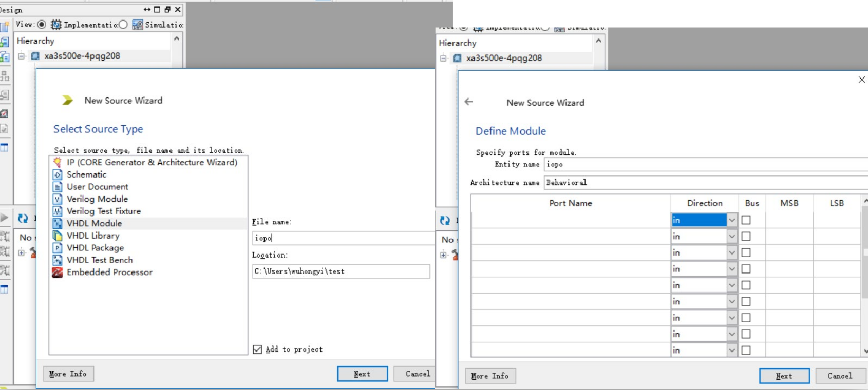Pick the User Document icon
The height and width of the screenshot is (390, 868).
pyautogui.click(x=58, y=187)
